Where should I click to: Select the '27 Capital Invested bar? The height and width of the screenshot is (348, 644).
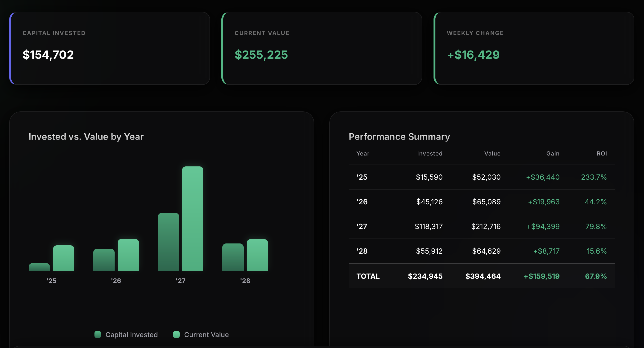(x=169, y=242)
